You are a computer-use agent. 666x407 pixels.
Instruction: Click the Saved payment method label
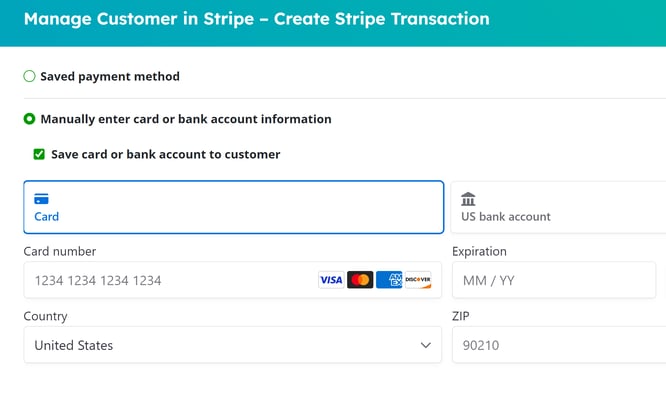(110, 76)
